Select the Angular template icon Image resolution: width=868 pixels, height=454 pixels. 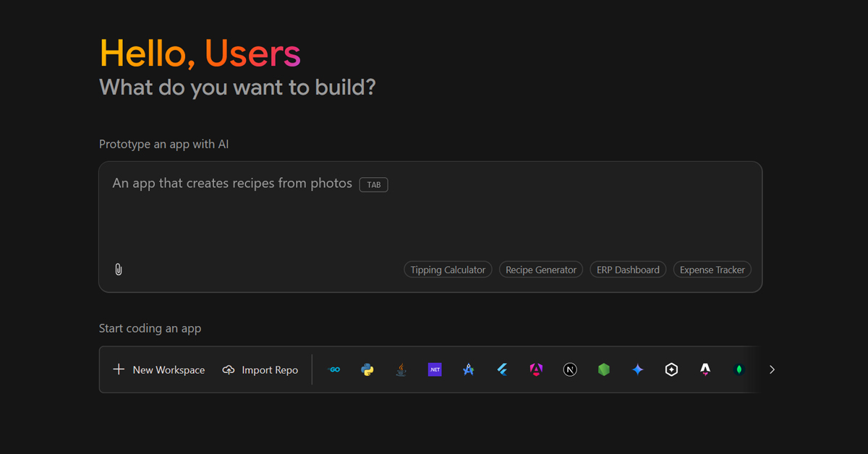pos(536,369)
